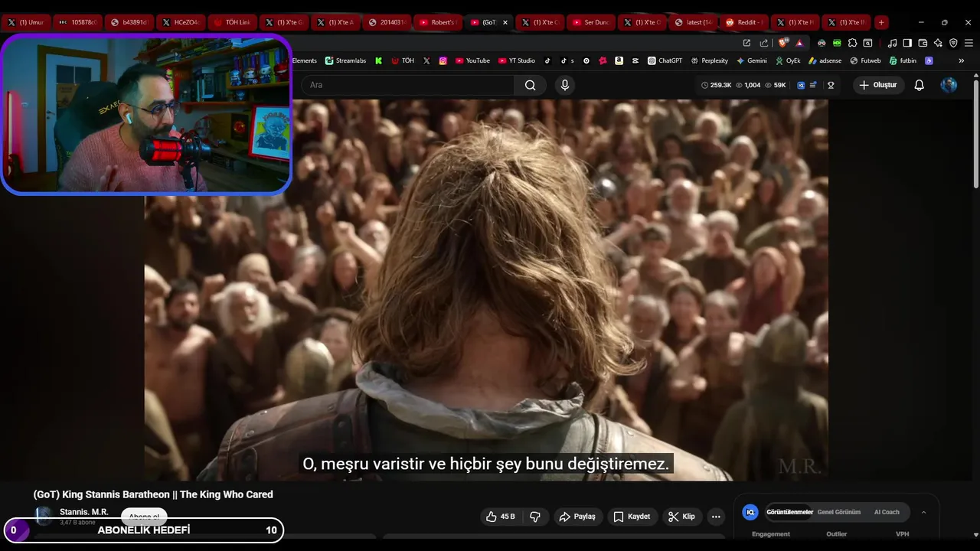Switch to the AI Coach tab
This screenshot has width=980, height=551.
887,512
